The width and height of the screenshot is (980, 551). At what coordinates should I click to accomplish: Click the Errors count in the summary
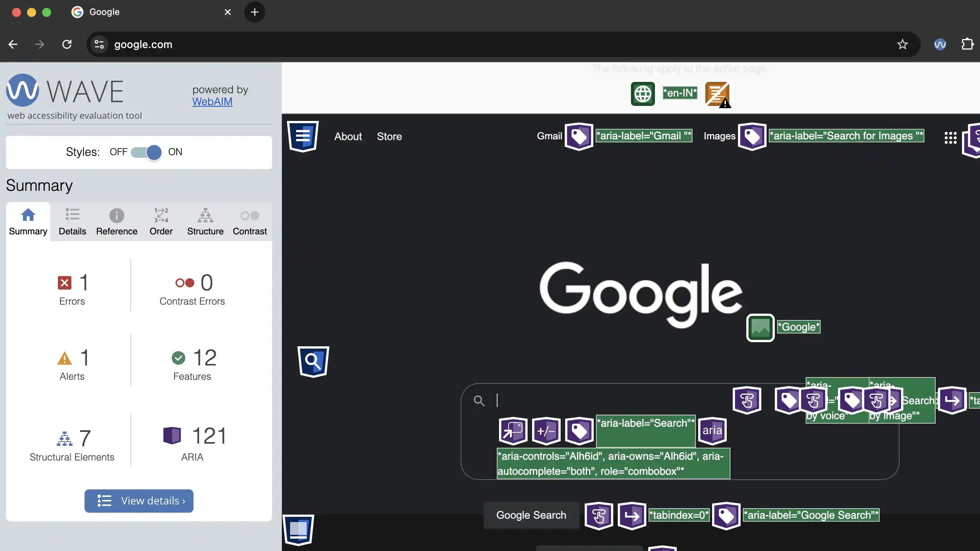tap(72, 289)
